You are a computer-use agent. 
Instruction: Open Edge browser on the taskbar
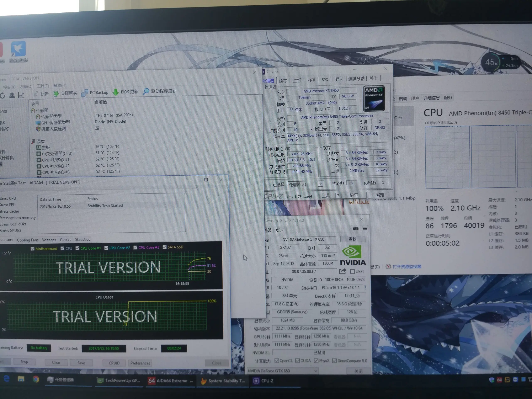point(7,379)
